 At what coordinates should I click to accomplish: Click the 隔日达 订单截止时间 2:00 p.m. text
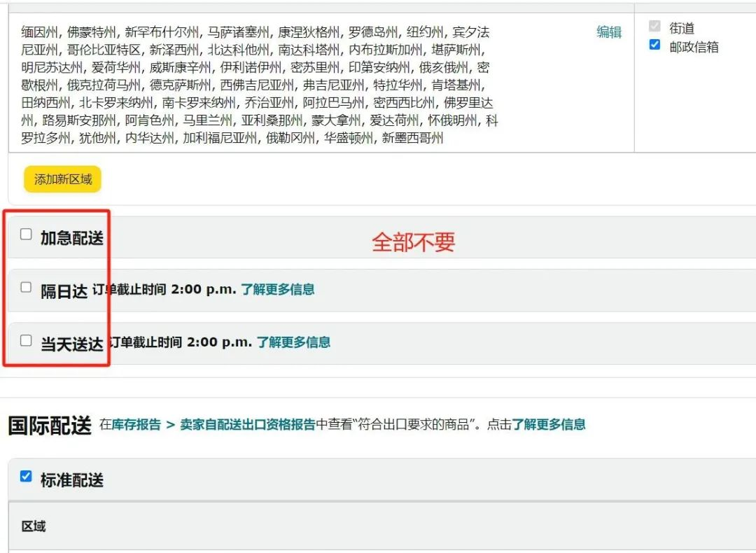click(139, 290)
